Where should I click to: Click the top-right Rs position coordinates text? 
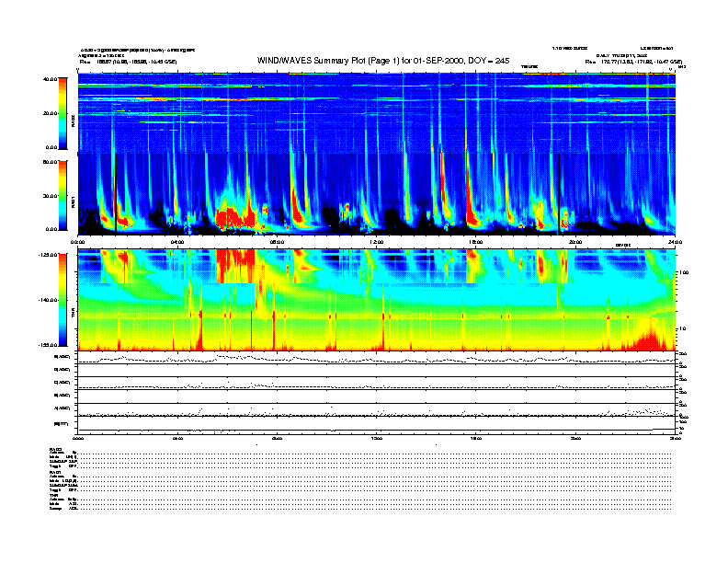coord(633,62)
